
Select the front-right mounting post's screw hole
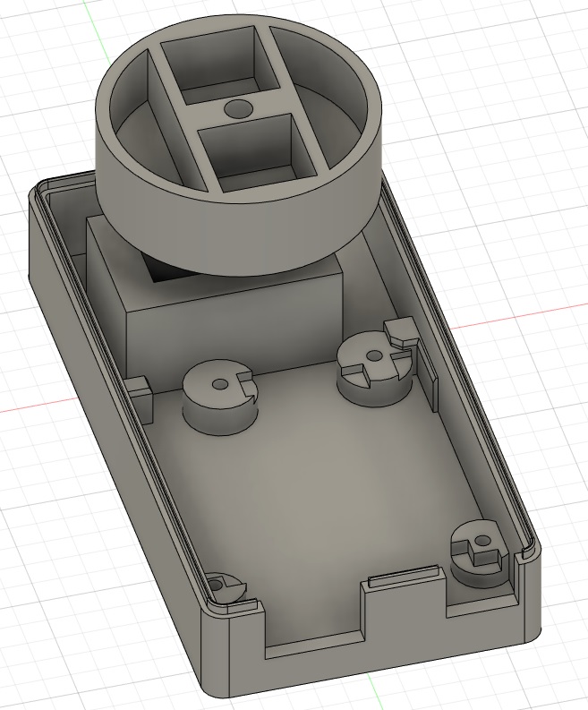click(483, 540)
